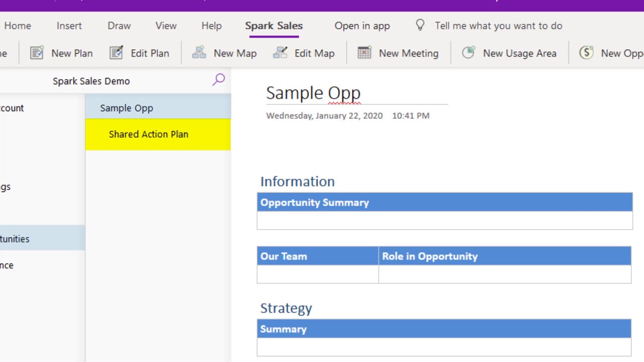Select the Help tab
Image resolution: width=644 pixels, height=362 pixels.
click(x=211, y=26)
